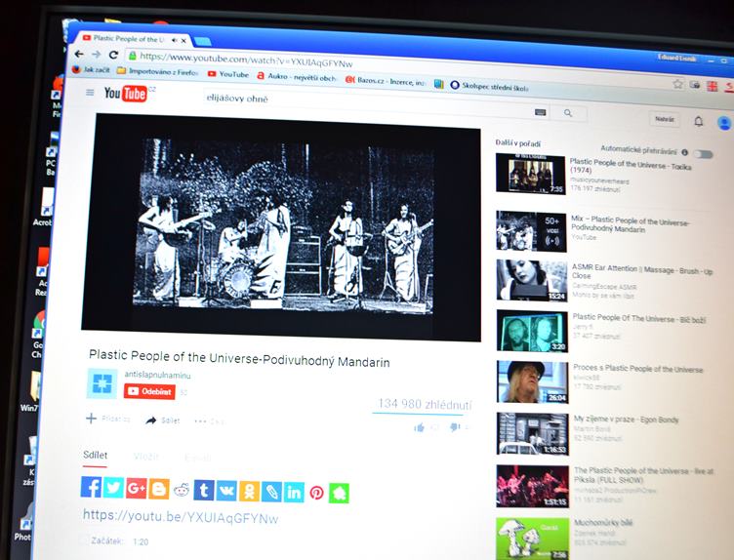Open the Jak začít bookmark

pos(91,69)
